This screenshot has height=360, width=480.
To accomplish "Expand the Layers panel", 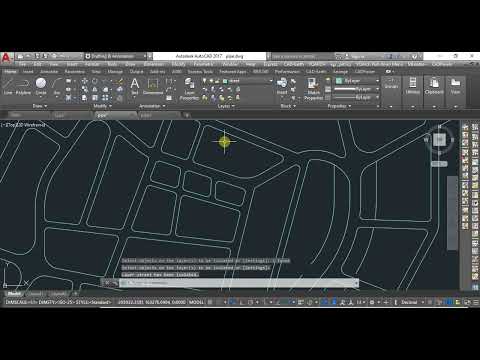I will [226, 106].
